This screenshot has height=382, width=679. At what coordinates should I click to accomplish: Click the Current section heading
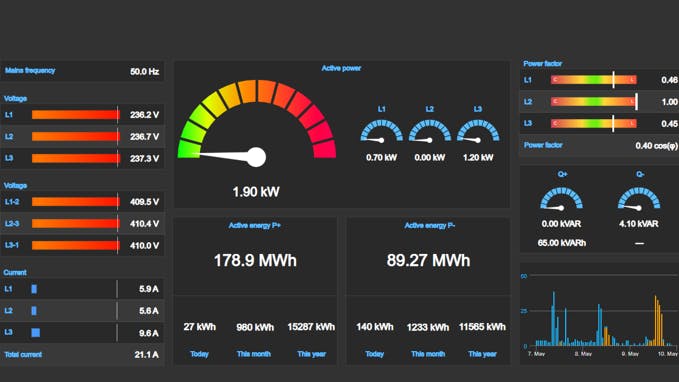15,272
